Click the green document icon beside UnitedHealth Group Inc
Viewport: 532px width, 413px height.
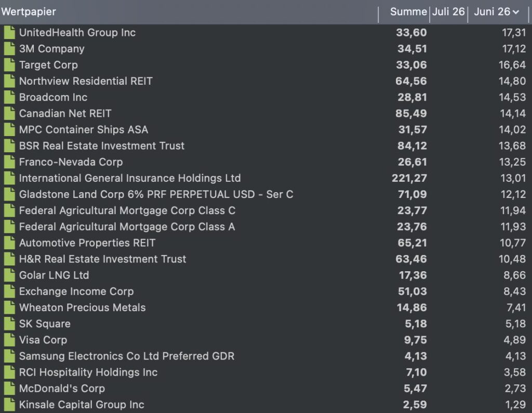(9, 33)
